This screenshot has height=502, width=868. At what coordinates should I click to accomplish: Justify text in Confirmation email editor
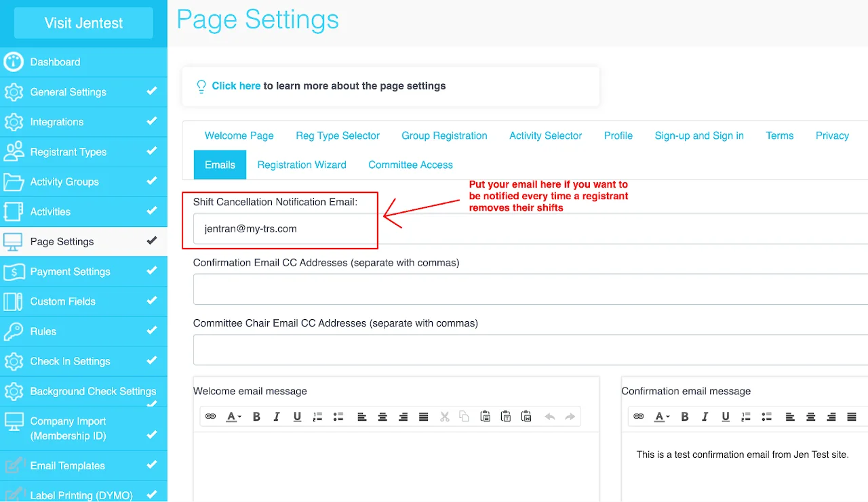coord(852,417)
